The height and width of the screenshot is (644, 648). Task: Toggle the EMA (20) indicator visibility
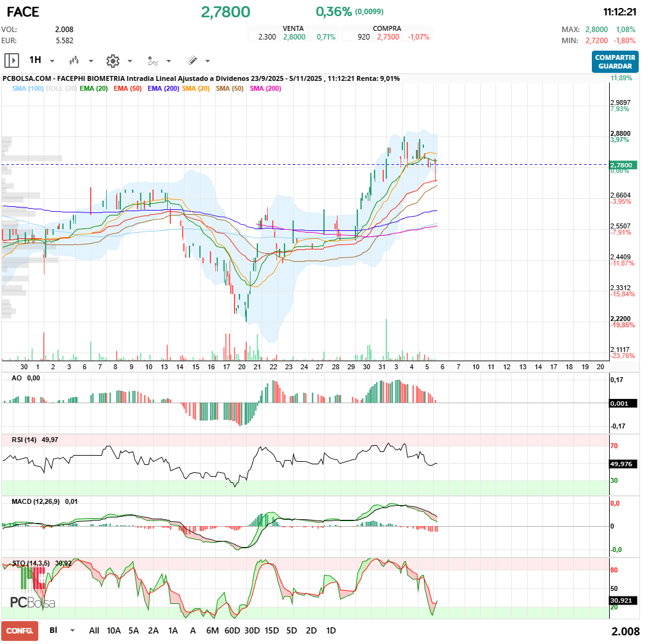click(x=94, y=88)
